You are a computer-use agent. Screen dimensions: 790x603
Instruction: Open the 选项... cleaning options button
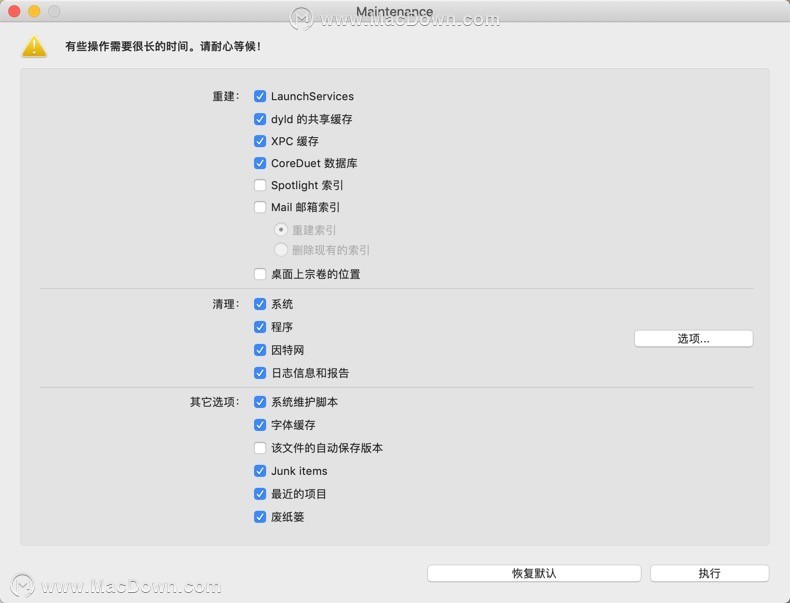click(693, 339)
